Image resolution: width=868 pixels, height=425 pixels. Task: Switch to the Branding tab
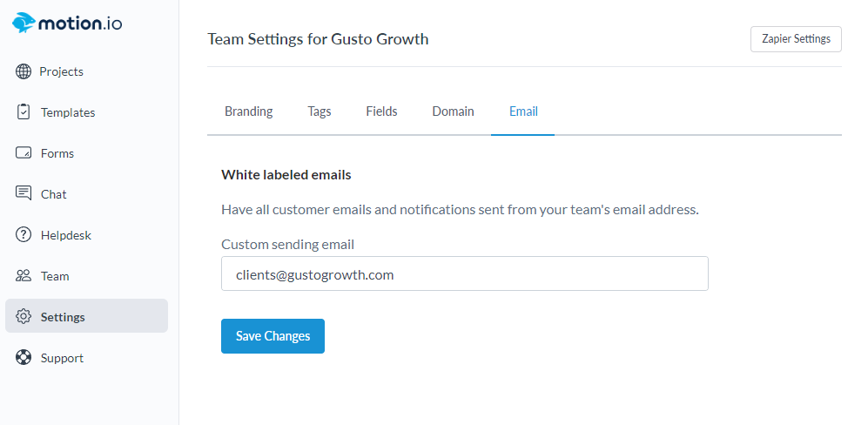[x=248, y=111]
